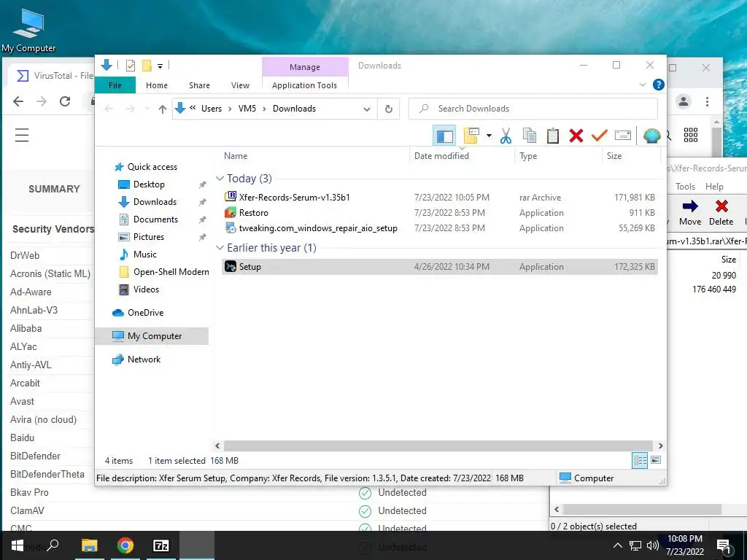This screenshot has width=747, height=560.
Task: Expand the ribbon with the chevron
Action: pos(643,85)
